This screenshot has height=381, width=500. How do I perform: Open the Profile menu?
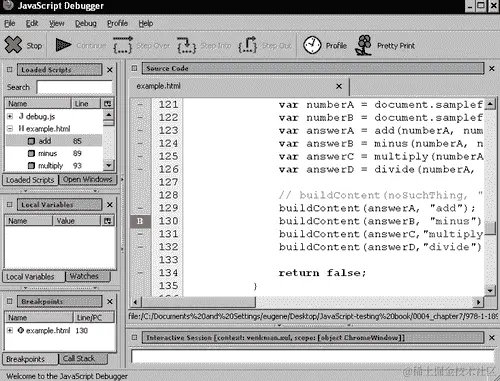(117, 23)
